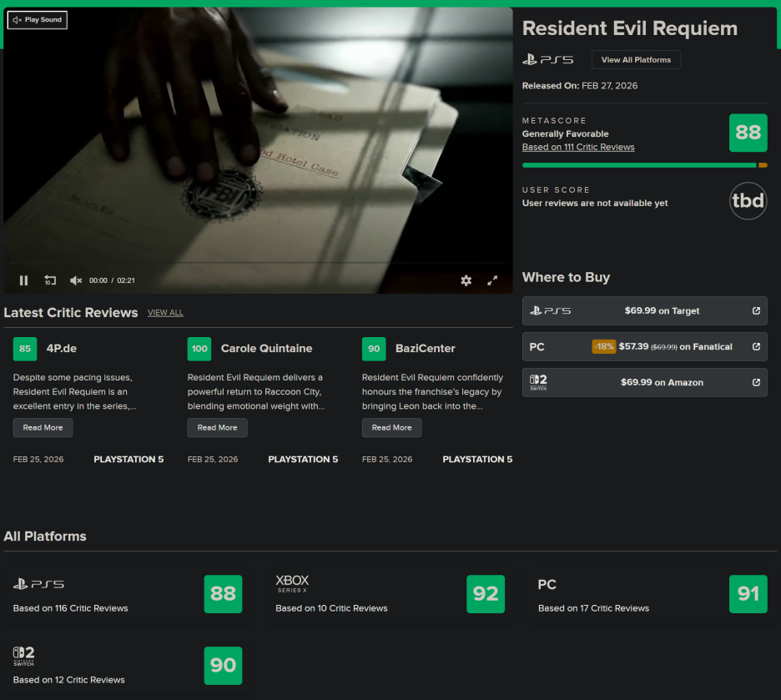
Task: Click the PC score 91 badge
Action: (x=748, y=594)
